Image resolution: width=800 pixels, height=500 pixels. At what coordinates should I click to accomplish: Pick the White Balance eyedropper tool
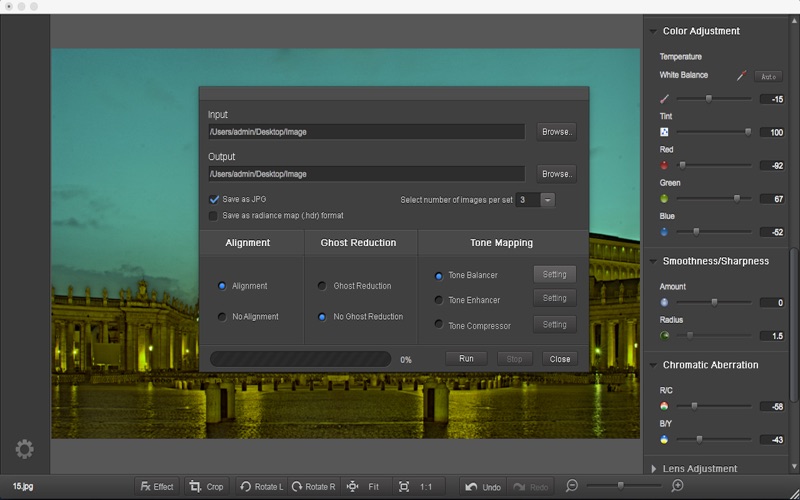click(741, 76)
